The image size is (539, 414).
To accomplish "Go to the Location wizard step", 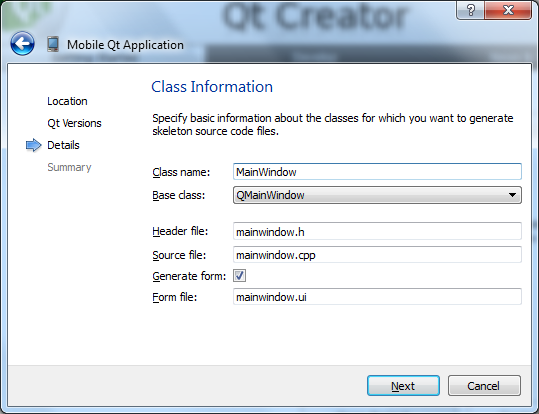I will tap(67, 101).
